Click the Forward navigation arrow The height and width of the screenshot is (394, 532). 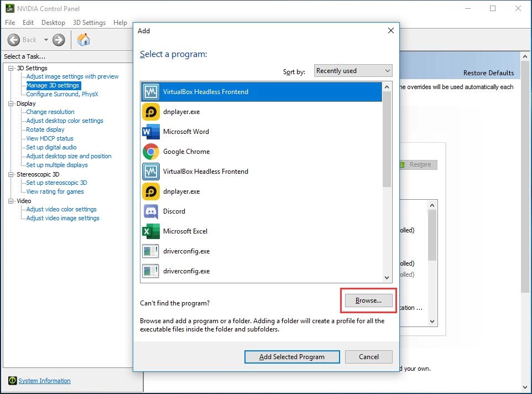[x=58, y=39]
